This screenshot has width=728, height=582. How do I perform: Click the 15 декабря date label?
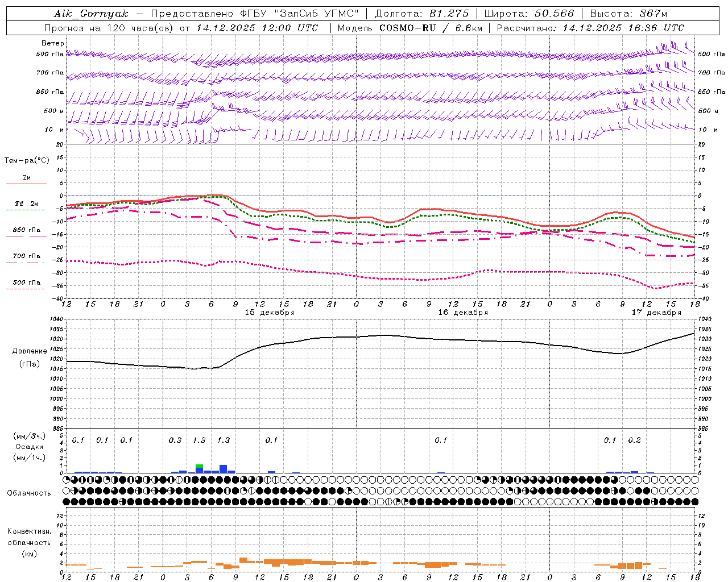pyautogui.click(x=270, y=313)
